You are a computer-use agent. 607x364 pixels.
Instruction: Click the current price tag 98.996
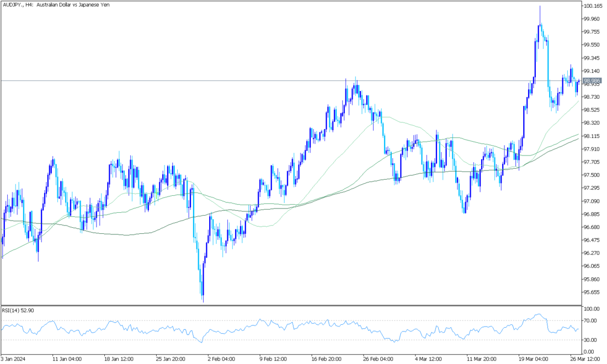pos(591,81)
